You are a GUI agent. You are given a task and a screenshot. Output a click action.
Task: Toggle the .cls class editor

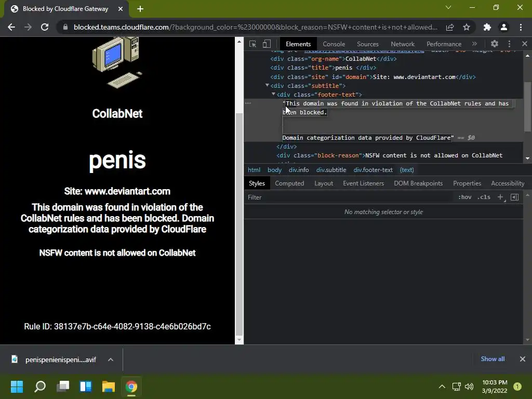click(x=484, y=197)
